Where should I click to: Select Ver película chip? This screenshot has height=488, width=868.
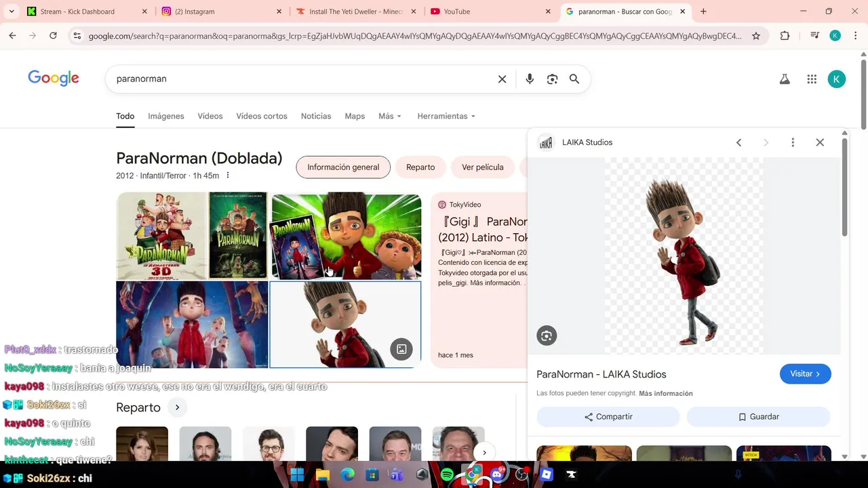click(483, 167)
